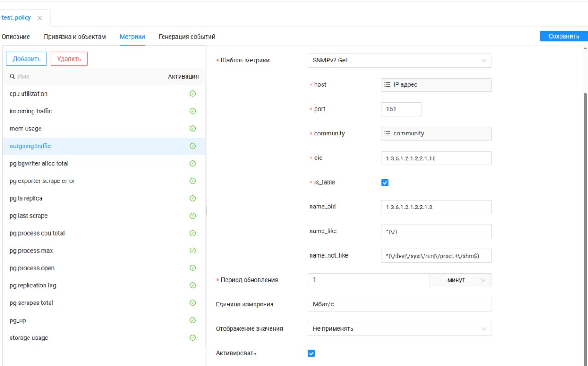588x366 pixels.
Task: Click activation status icon for cpu utilization
Action: [192, 94]
